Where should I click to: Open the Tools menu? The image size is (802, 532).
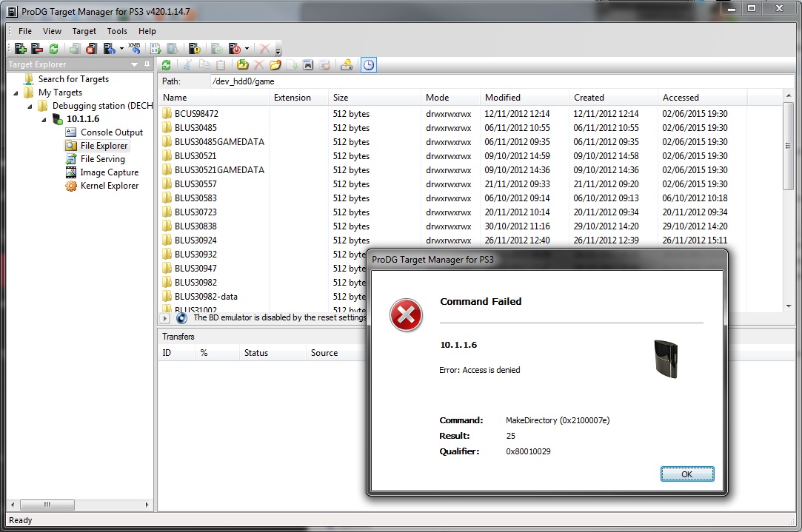tap(117, 31)
